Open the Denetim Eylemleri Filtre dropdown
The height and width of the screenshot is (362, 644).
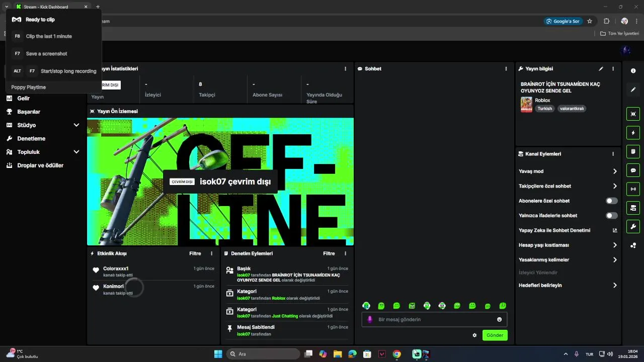click(329, 253)
